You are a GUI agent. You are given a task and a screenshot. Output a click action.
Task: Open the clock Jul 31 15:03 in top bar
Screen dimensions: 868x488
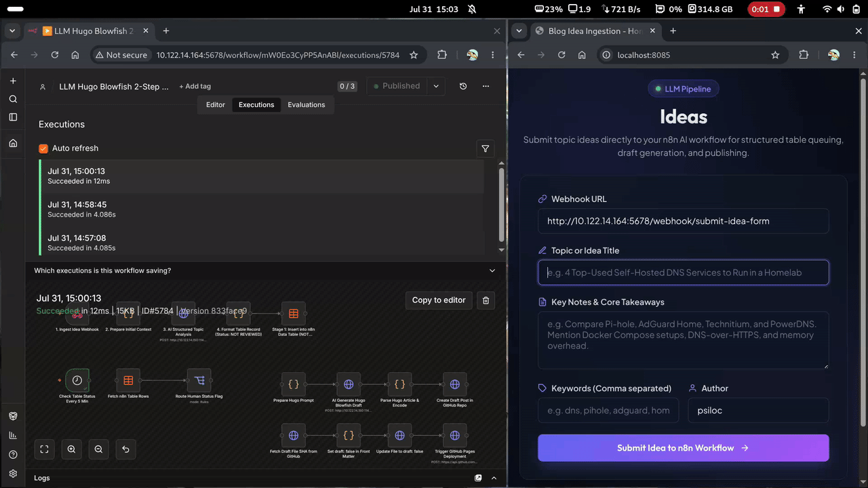(434, 9)
